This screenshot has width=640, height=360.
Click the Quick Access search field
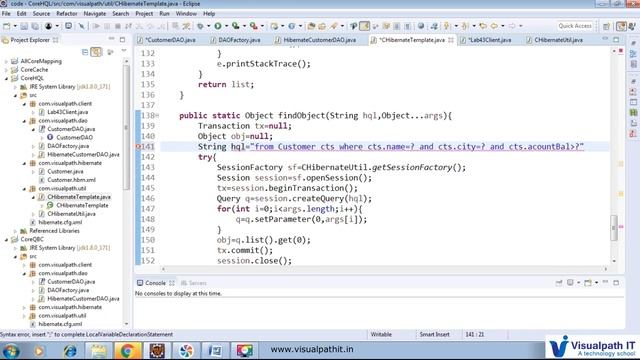pos(575,26)
